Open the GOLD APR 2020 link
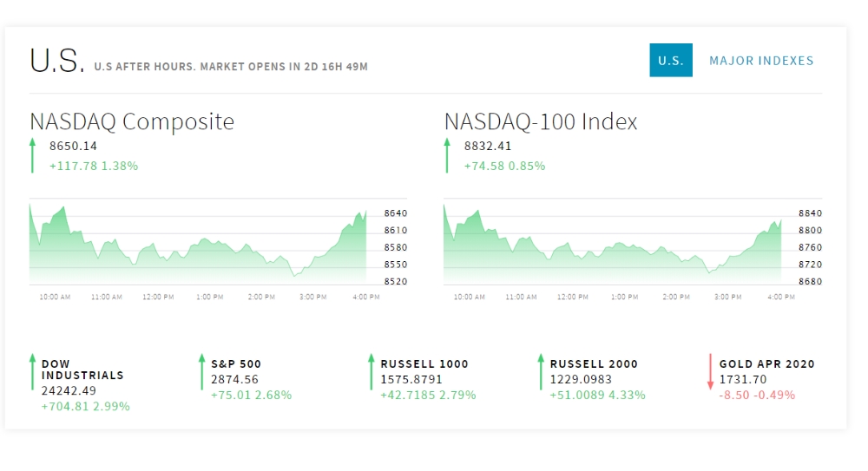Viewport: 868px width, 471px height. tap(766, 363)
